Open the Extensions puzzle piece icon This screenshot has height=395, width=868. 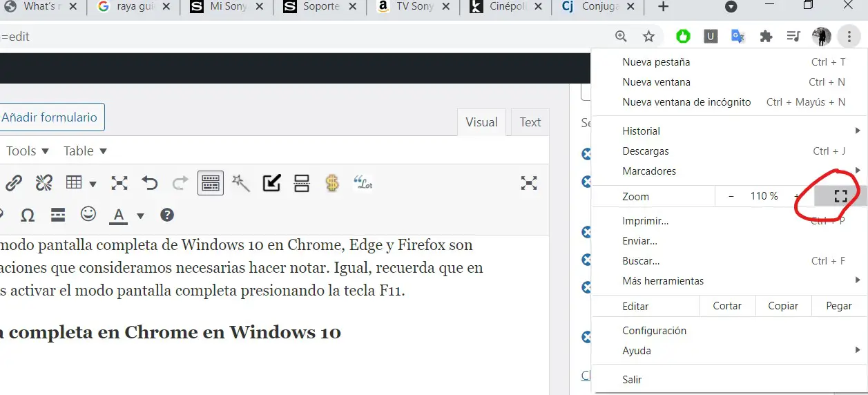coord(766,37)
